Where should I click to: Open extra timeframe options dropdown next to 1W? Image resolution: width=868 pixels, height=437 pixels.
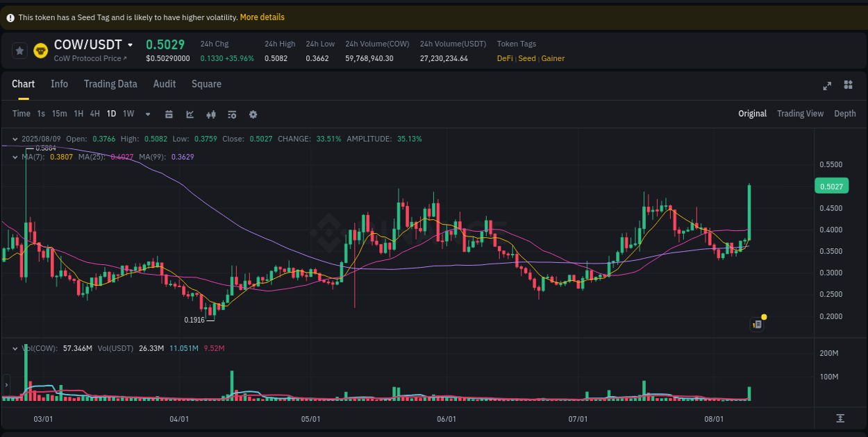147,114
